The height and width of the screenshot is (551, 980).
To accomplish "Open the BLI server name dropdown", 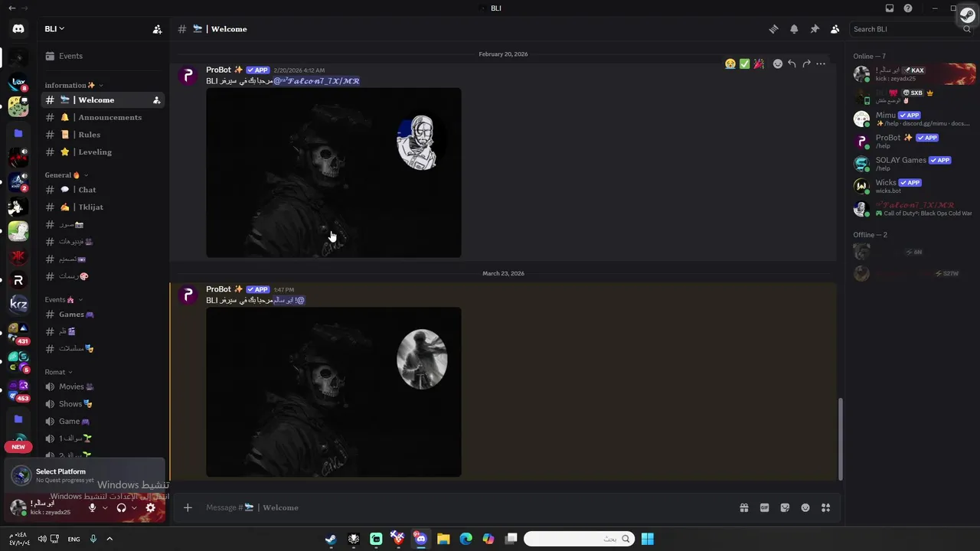I will click(54, 29).
